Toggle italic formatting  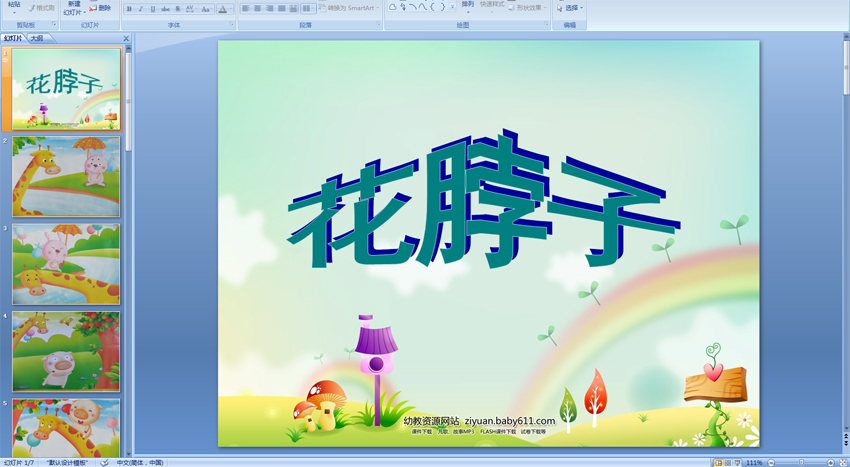(141, 9)
